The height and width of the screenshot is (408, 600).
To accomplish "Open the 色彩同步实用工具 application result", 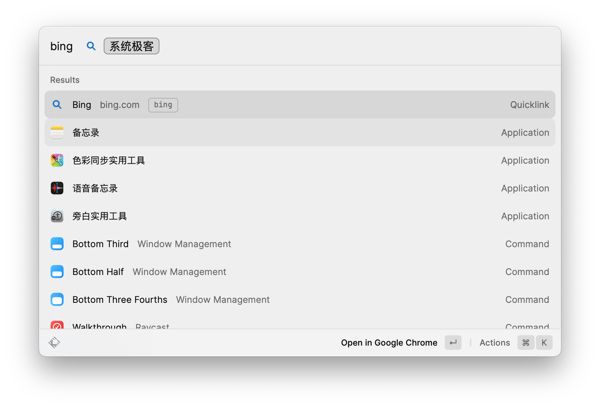I will tap(300, 160).
